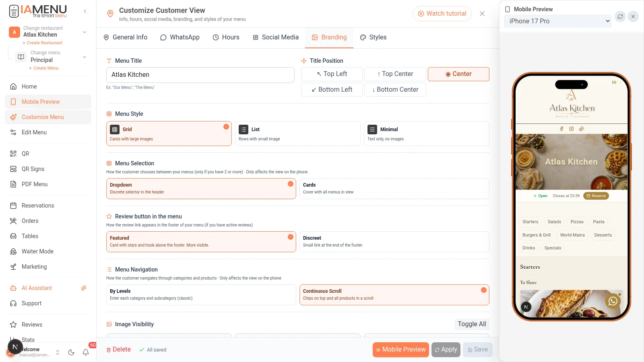Choose Cards menu selection
Image resolution: width=644 pixels, height=362 pixels.
(x=394, y=189)
